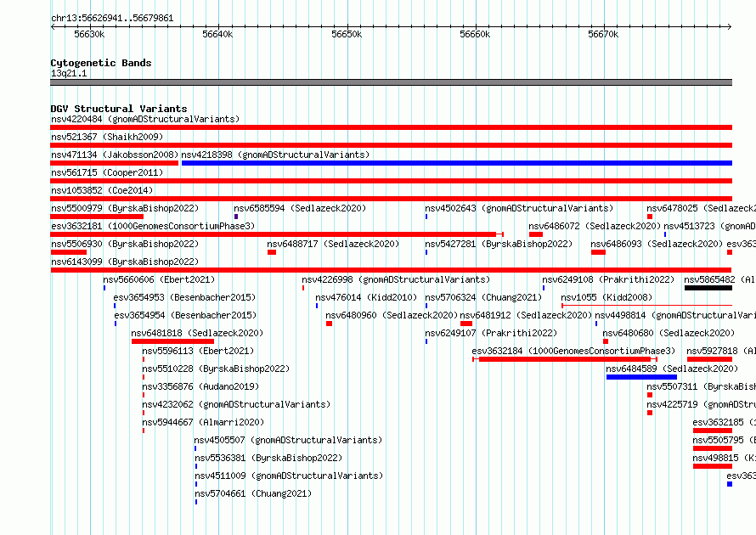Click red bar under nsv5500979
Image resolution: width=756 pixels, height=535 pixels.
97,217
